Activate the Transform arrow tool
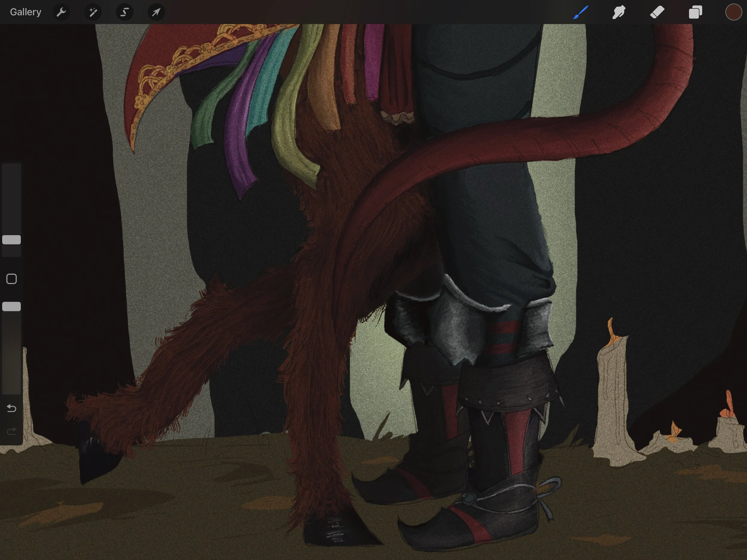The height and width of the screenshot is (560, 747). pyautogui.click(x=156, y=12)
